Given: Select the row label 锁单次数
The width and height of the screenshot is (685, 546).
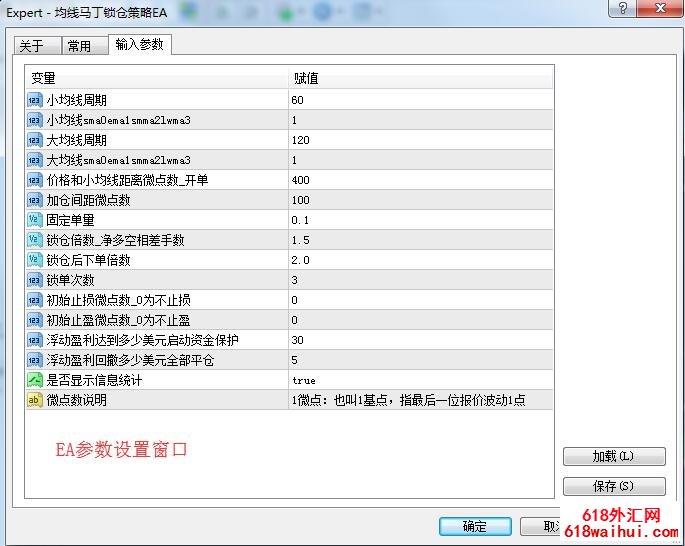Looking at the screenshot, I should pyautogui.click(x=70, y=280).
